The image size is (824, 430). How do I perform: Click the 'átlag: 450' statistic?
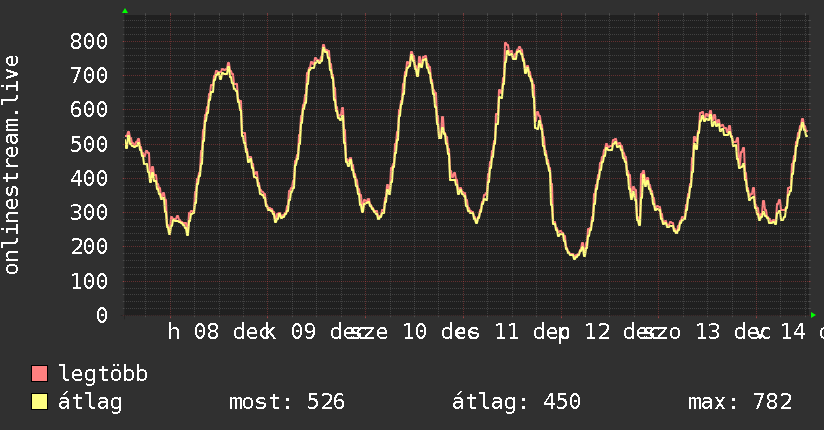click(517, 402)
